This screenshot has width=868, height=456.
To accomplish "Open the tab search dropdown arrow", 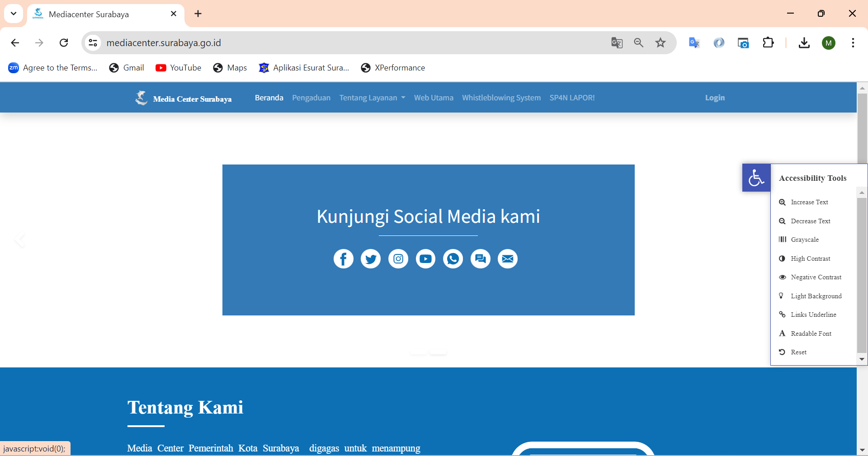I will tap(14, 14).
